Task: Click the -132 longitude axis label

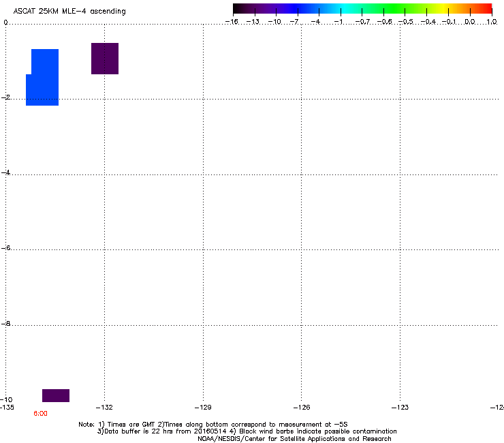Action: (x=104, y=408)
